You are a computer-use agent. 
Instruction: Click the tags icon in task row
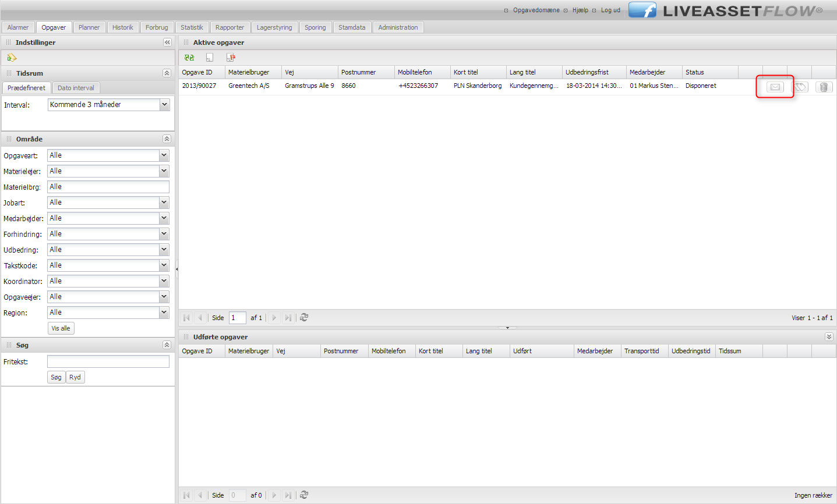pos(800,87)
